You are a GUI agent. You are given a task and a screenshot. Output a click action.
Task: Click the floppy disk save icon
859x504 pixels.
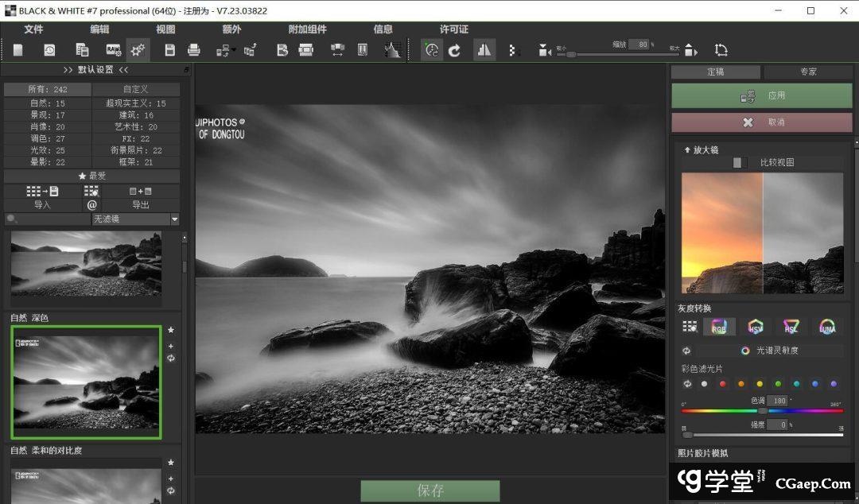(x=169, y=50)
